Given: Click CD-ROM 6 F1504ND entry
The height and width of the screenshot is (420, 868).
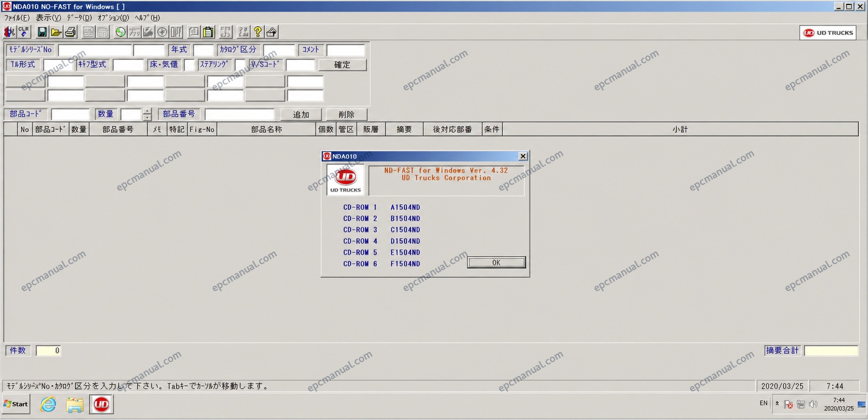Looking at the screenshot, I should tap(381, 264).
